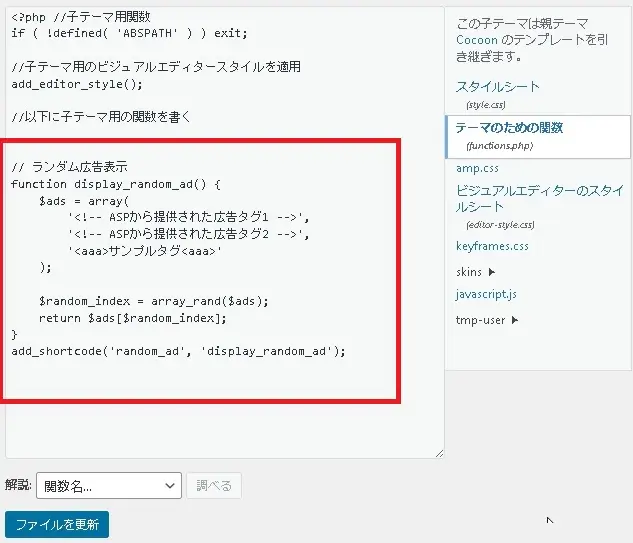The image size is (633, 543).
Task: Click the function display_random_ad() line
Action: click(x=116, y=184)
